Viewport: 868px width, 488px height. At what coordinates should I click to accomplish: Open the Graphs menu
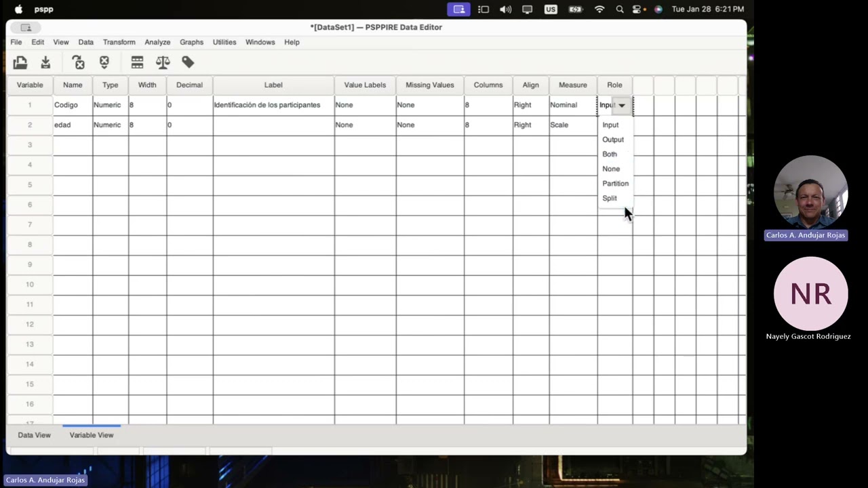[x=191, y=42]
